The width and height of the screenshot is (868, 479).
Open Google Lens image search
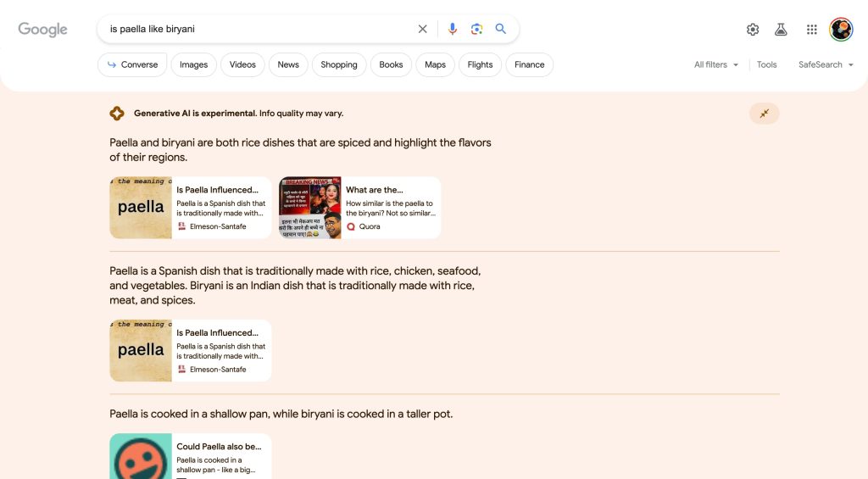[x=476, y=29]
